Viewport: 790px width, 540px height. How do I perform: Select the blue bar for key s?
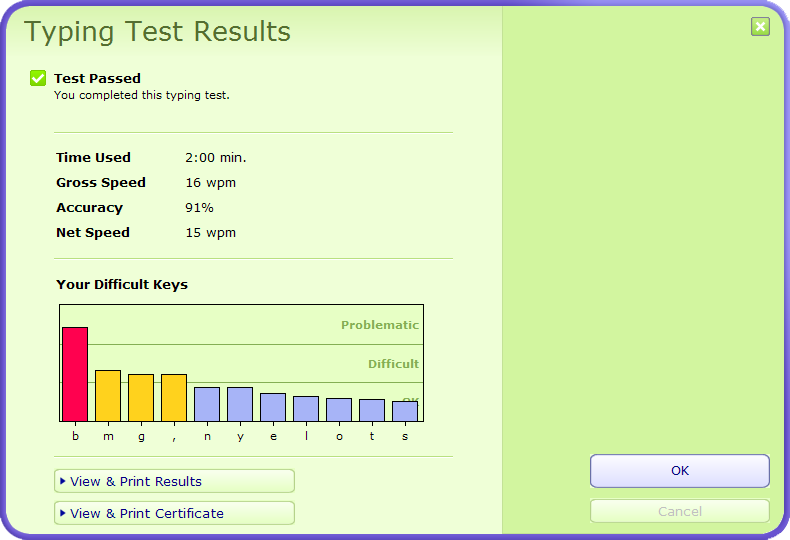coord(405,412)
